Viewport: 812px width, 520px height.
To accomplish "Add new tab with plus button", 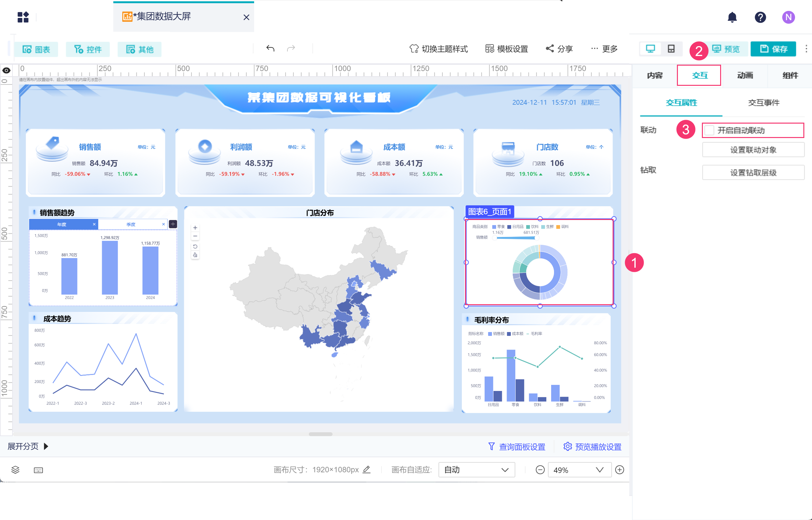I will pos(173,224).
